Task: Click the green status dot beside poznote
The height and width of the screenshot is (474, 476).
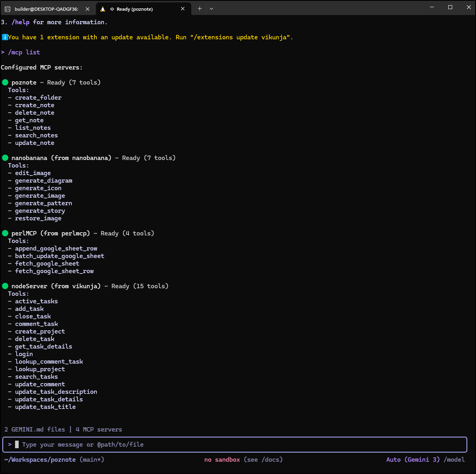Action: [x=5, y=83]
